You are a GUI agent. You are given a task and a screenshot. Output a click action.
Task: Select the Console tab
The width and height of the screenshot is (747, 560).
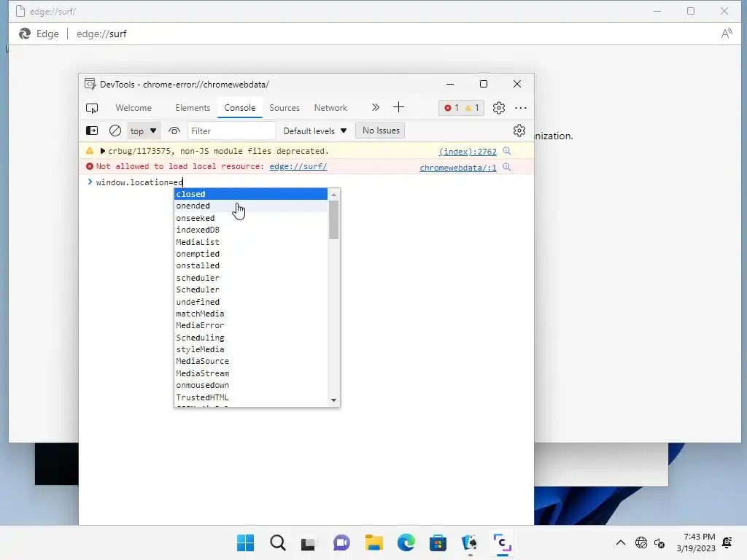pos(239,108)
